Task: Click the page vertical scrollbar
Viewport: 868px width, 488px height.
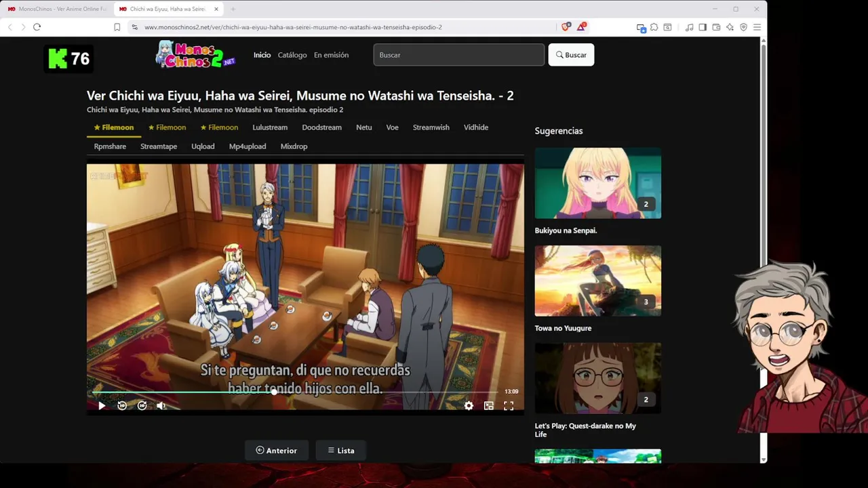Action: click(764, 251)
